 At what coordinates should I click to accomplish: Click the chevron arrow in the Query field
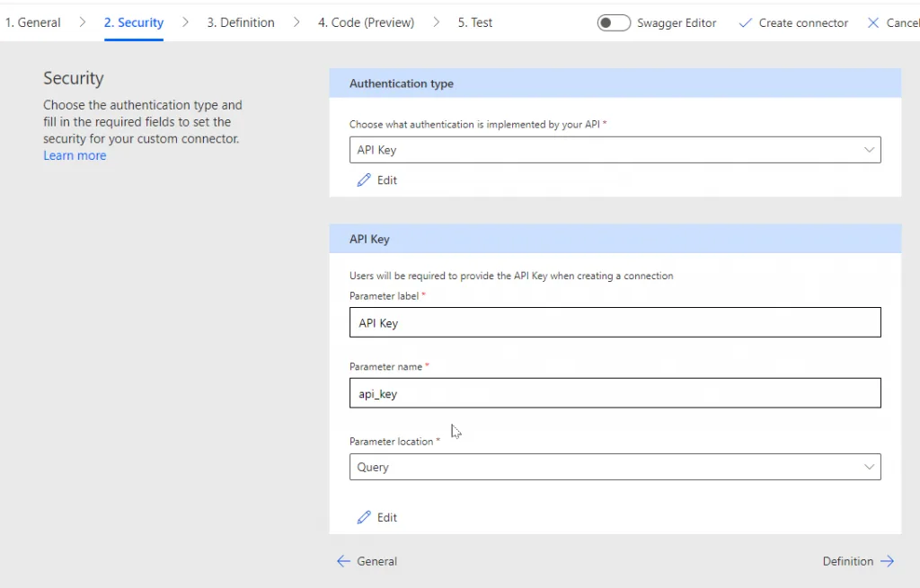[x=869, y=467]
